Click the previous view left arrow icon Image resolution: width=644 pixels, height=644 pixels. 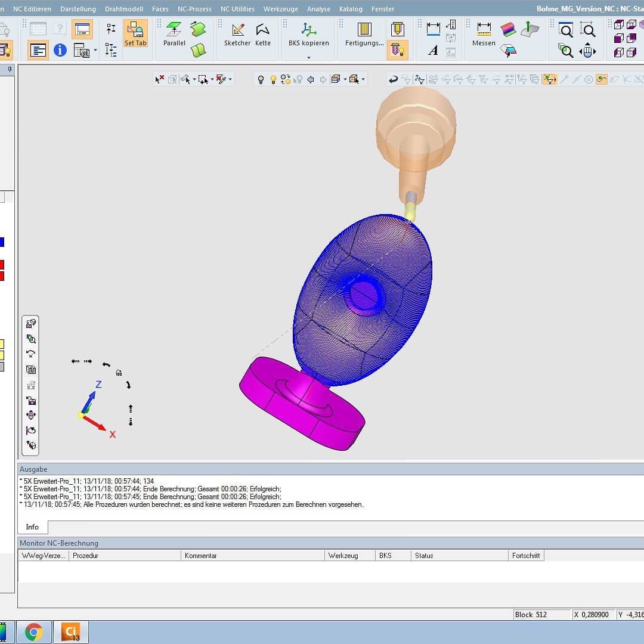[311, 79]
